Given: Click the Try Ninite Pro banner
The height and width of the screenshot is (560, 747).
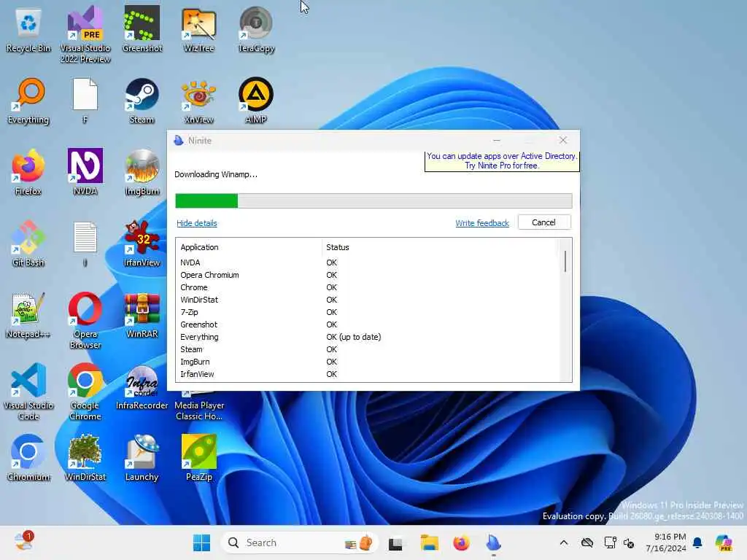Looking at the screenshot, I should click(502, 161).
